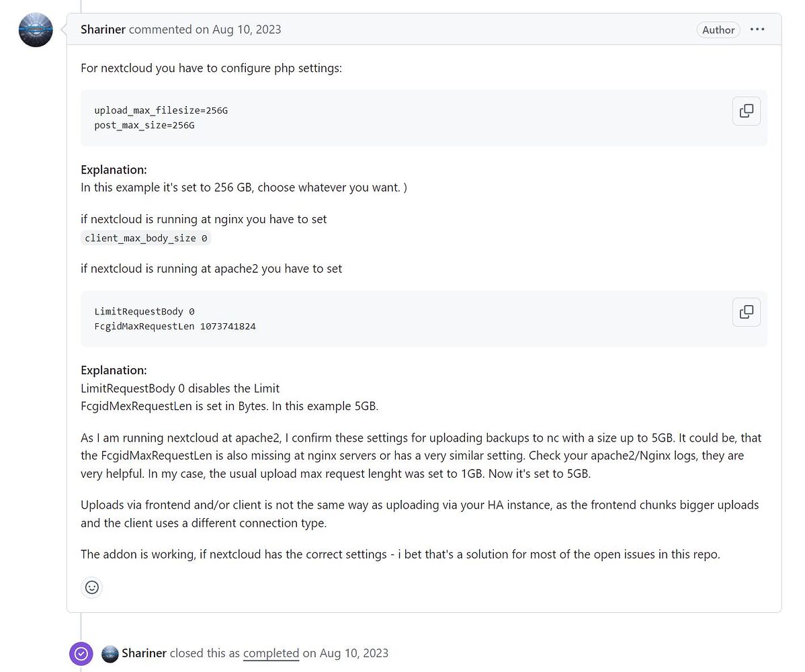The width and height of the screenshot is (805, 672).
Task: Click Shariner's small avatar in the close event
Action: tap(110, 653)
